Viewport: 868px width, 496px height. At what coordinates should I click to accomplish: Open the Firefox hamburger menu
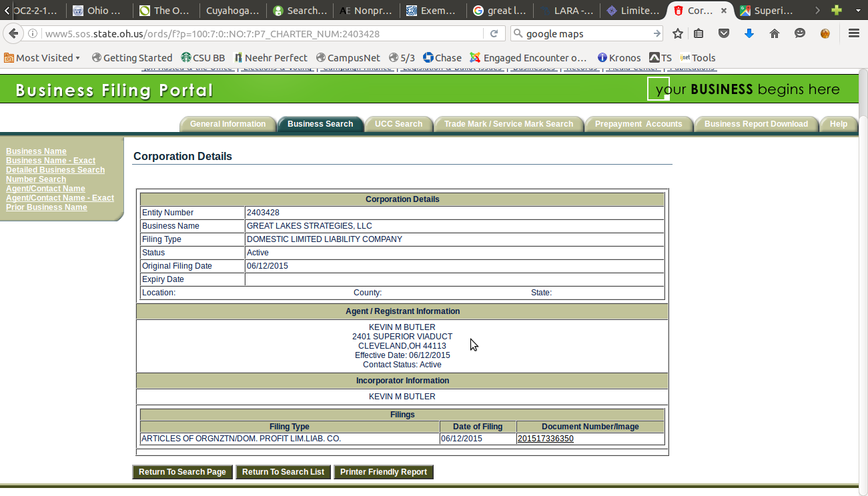853,34
